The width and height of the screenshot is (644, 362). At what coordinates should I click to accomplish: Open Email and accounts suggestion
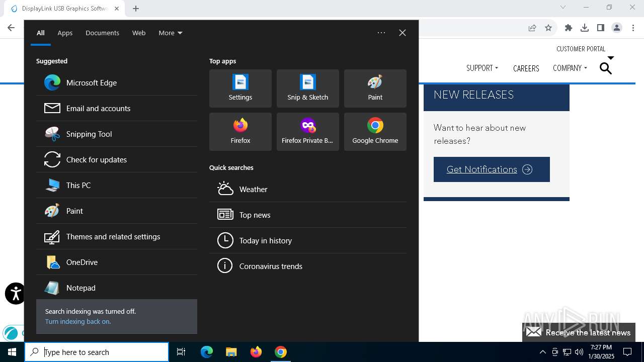click(x=117, y=109)
